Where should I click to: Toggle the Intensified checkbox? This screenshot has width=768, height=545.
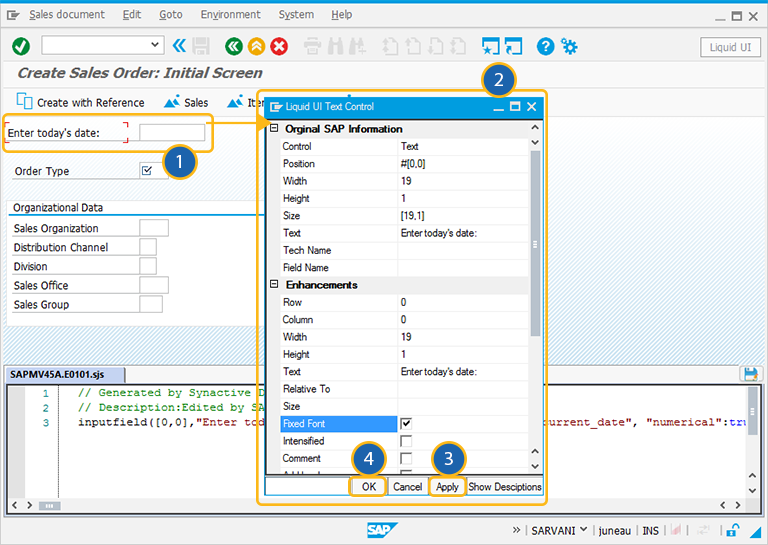406,441
